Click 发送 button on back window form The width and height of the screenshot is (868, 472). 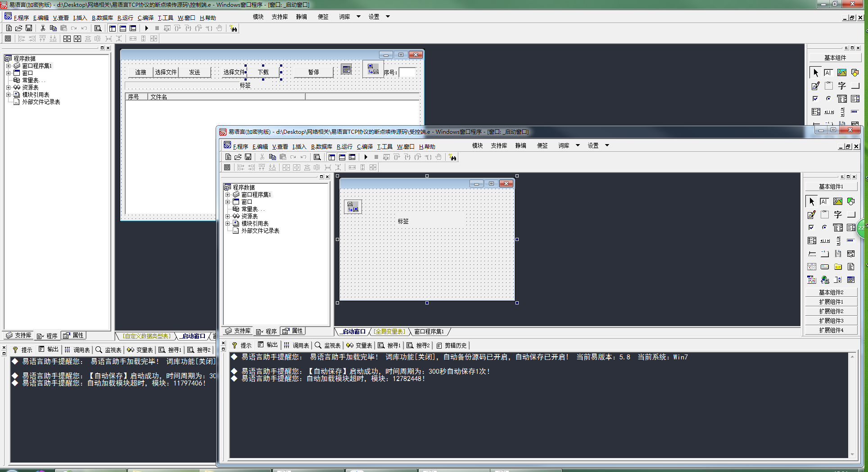click(x=194, y=72)
